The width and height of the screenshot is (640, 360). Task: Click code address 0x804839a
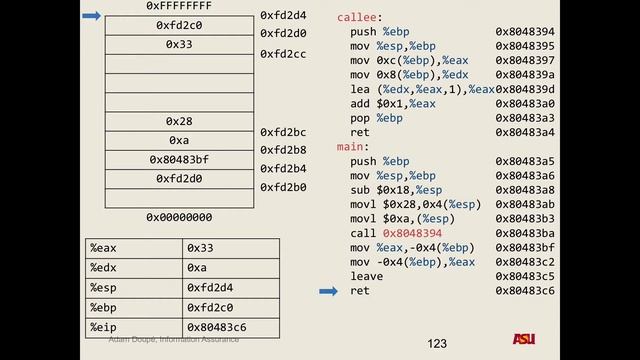(x=525, y=75)
